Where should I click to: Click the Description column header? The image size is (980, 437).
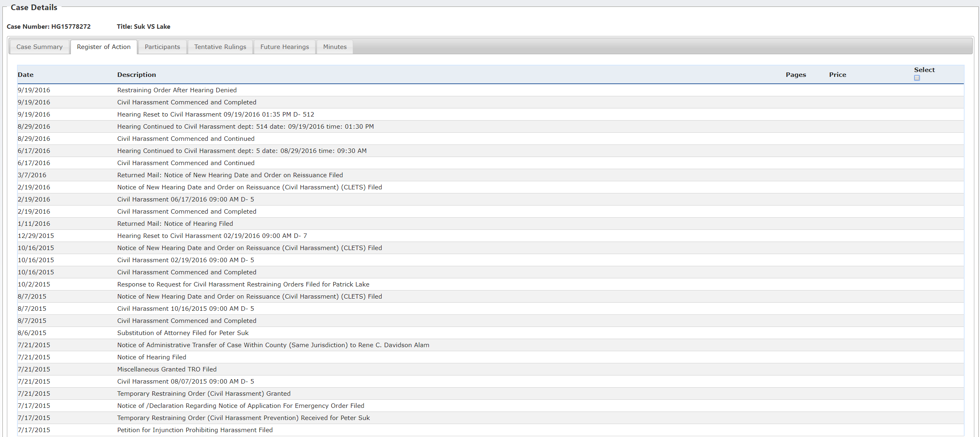coord(136,75)
